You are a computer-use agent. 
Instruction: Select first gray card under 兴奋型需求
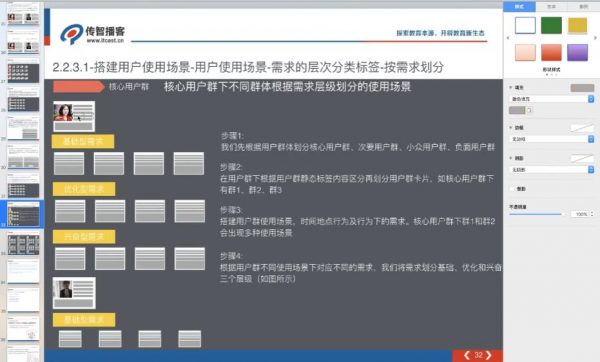[x=70, y=258]
